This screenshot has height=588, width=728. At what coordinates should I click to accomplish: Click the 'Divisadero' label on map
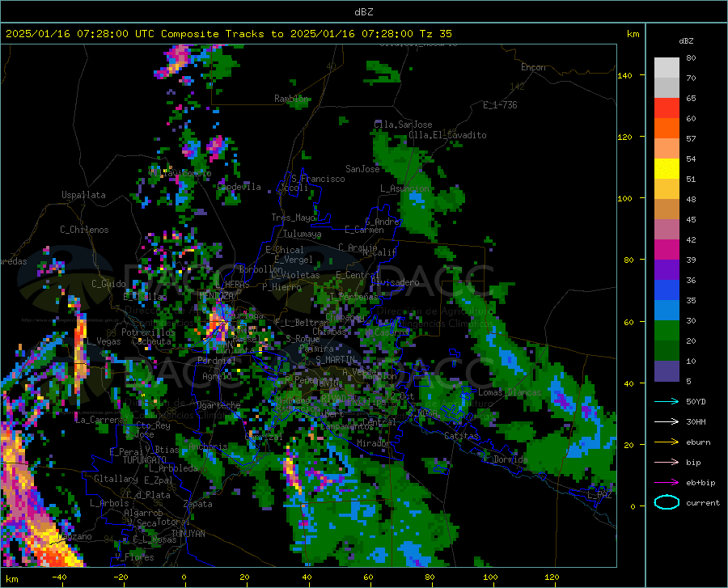tap(395, 282)
